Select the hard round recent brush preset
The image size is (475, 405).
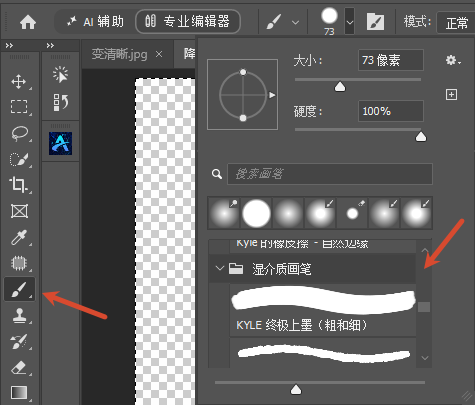pos(256,213)
